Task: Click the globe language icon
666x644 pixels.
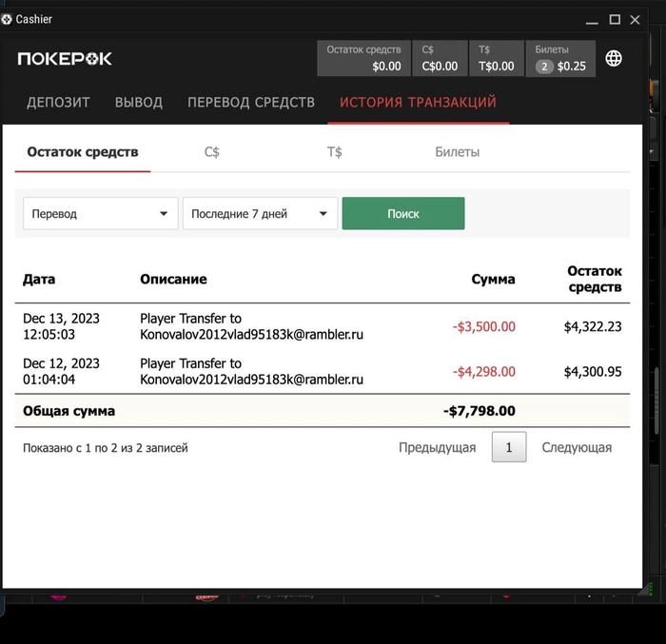Action: tap(614, 59)
